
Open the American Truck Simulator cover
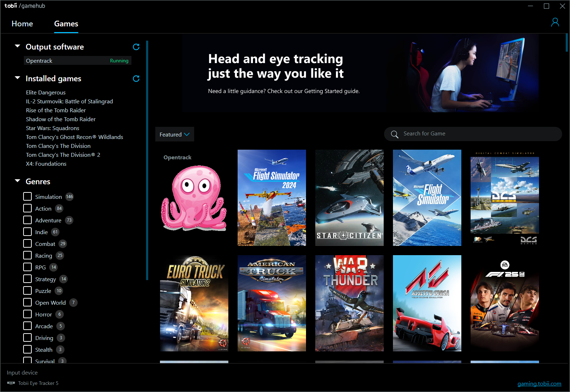coord(272,303)
